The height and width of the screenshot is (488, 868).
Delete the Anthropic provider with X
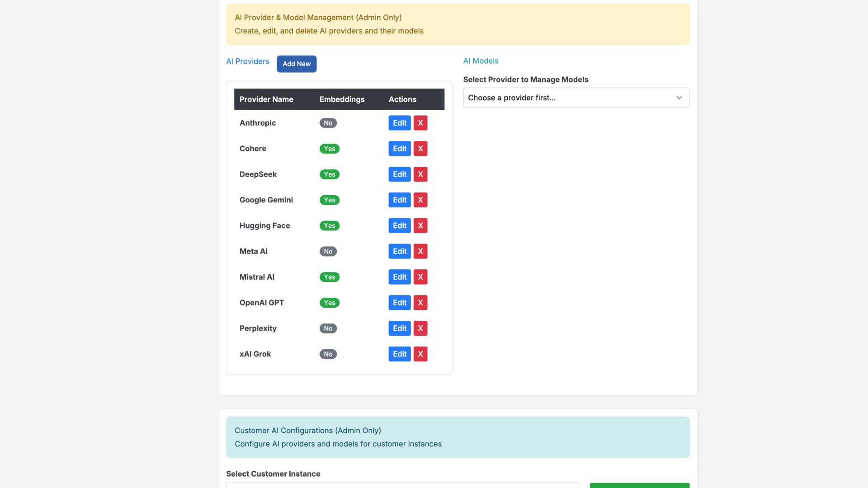pos(420,123)
